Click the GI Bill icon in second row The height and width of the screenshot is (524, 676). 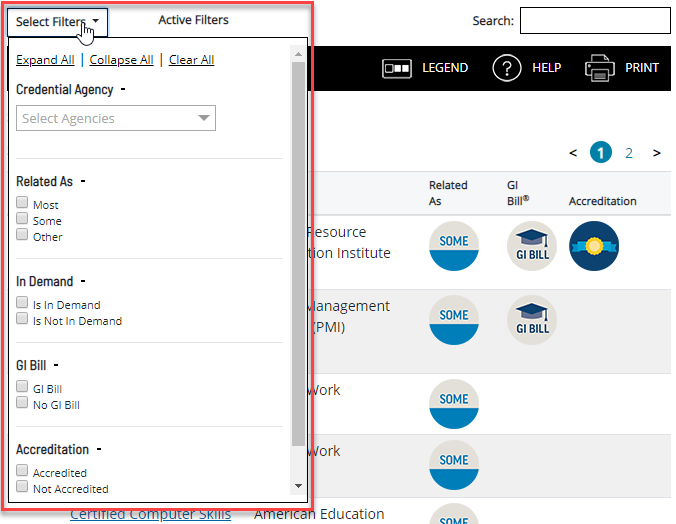pyautogui.click(x=532, y=320)
